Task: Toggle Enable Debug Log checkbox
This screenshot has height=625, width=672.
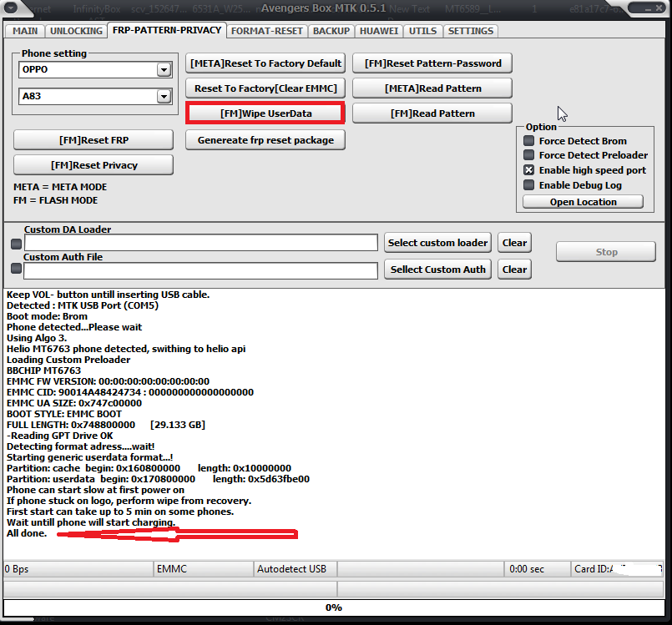Action: (x=529, y=185)
